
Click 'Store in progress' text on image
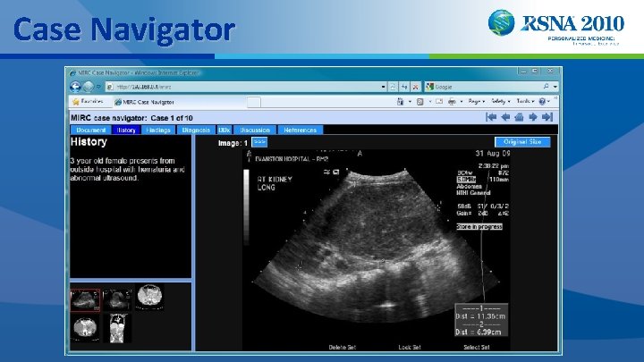(479, 226)
